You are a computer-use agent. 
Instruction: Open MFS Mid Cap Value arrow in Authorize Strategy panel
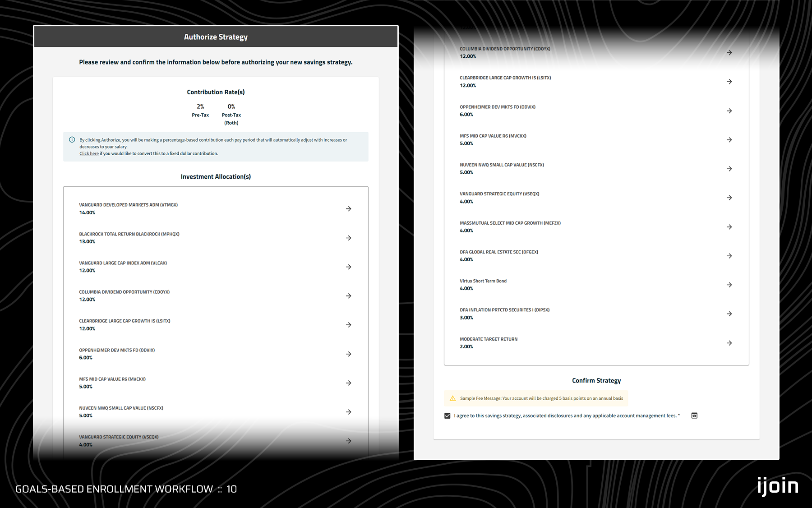coord(348,383)
